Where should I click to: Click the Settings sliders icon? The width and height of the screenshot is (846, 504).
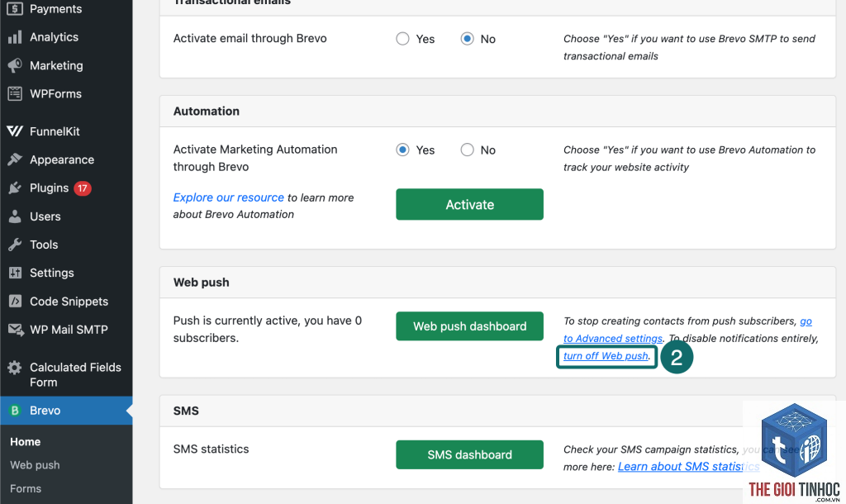pos(15,273)
